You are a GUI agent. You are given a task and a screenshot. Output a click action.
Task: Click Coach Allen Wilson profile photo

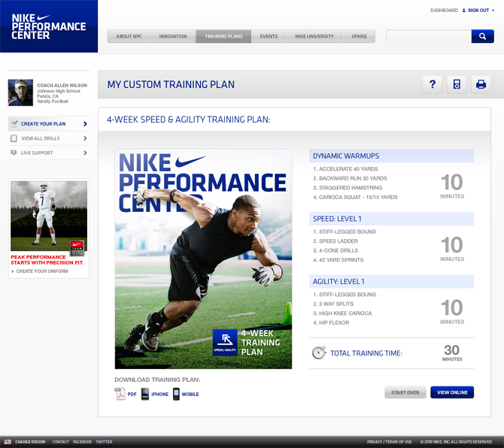tap(20, 92)
